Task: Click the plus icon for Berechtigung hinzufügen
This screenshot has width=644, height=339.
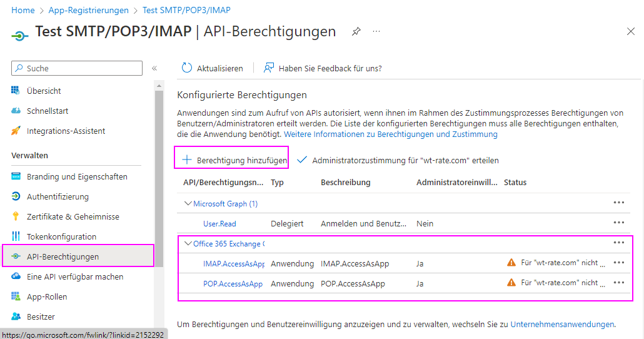Action: (187, 160)
